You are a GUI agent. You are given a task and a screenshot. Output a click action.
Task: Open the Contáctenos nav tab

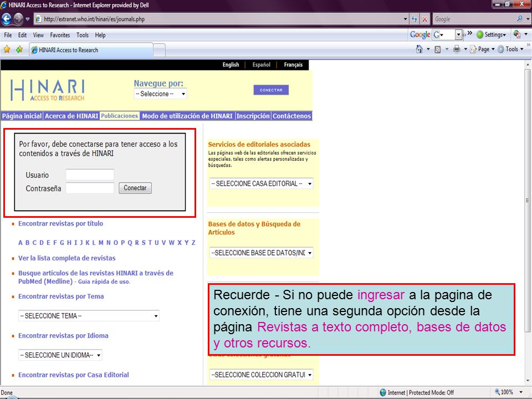click(292, 116)
